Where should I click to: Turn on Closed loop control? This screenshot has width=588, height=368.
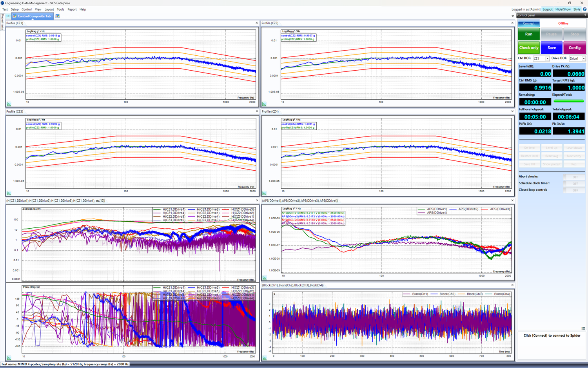coord(575,190)
